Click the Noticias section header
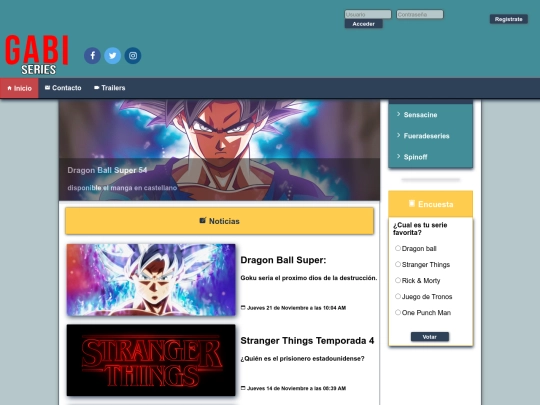540x405 pixels. tap(219, 221)
